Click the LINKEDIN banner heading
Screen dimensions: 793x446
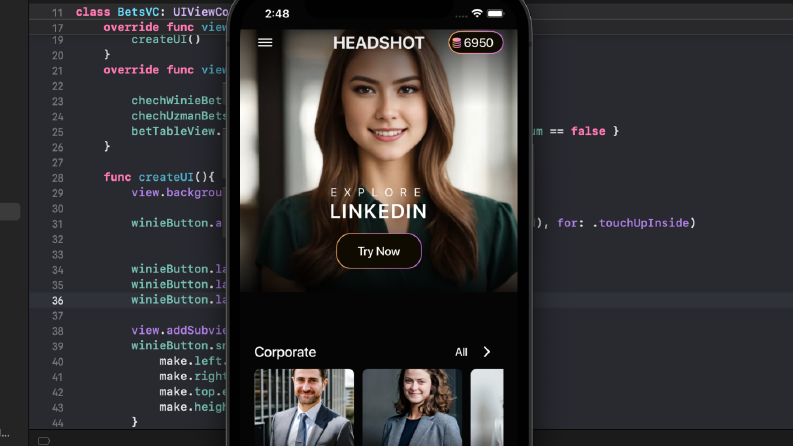(378, 211)
